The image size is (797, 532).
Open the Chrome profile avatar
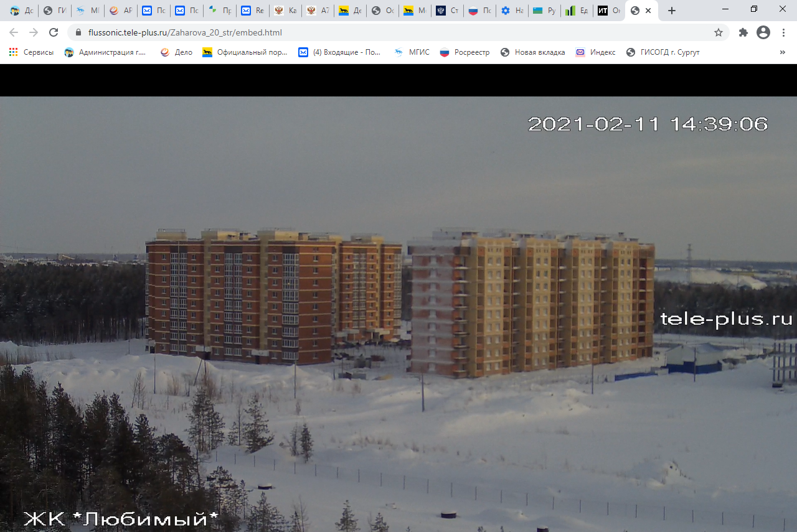click(x=763, y=32)
